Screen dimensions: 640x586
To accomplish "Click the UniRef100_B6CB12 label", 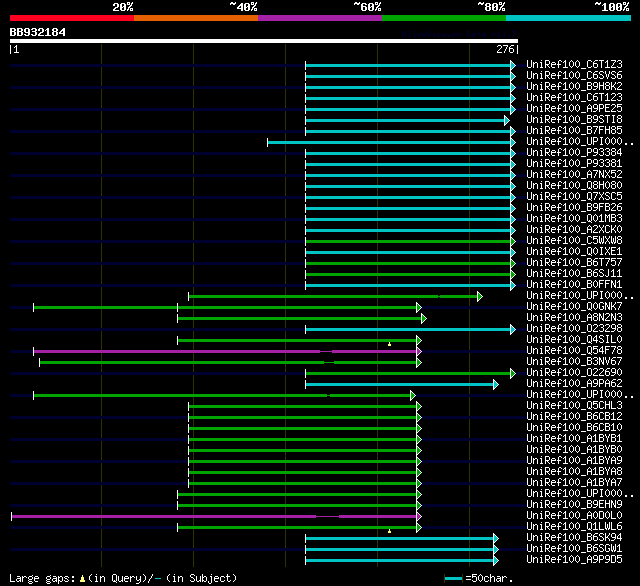I will click(x=574, y=417).
